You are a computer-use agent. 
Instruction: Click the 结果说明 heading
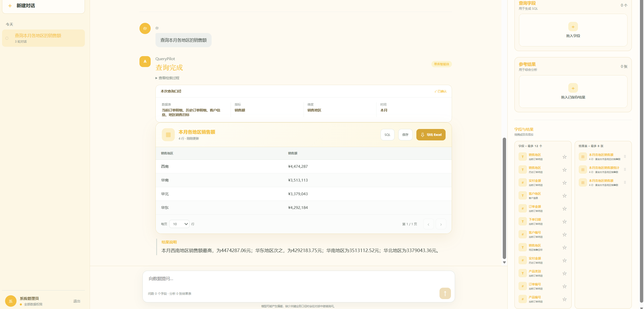pos(169,242)
